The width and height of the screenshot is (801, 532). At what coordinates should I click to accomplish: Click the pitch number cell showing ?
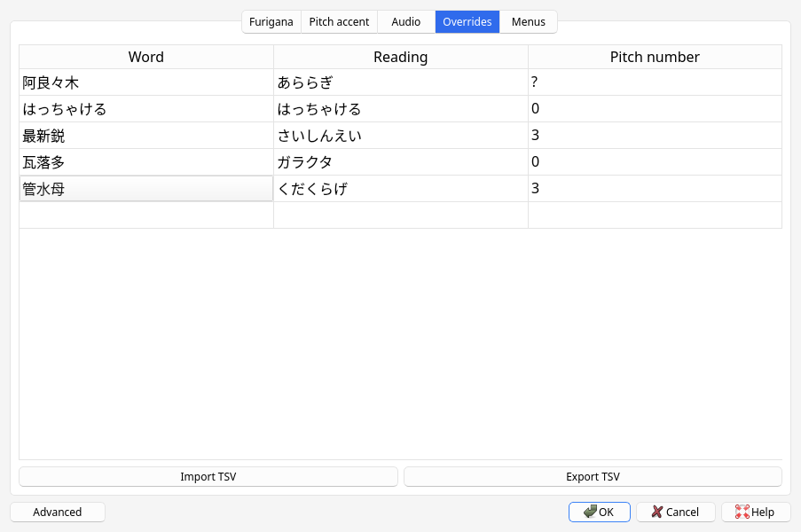[654, 82]
